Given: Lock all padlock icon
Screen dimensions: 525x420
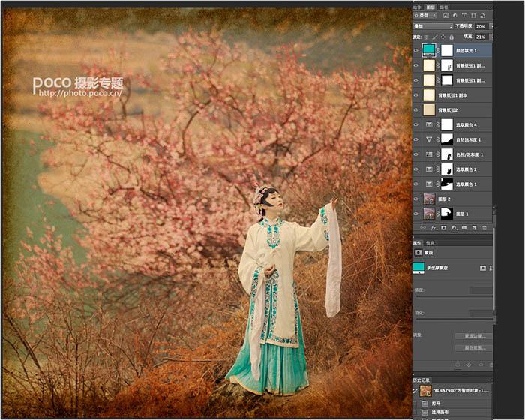Looking at the screenshot, I should coord(451,37).
